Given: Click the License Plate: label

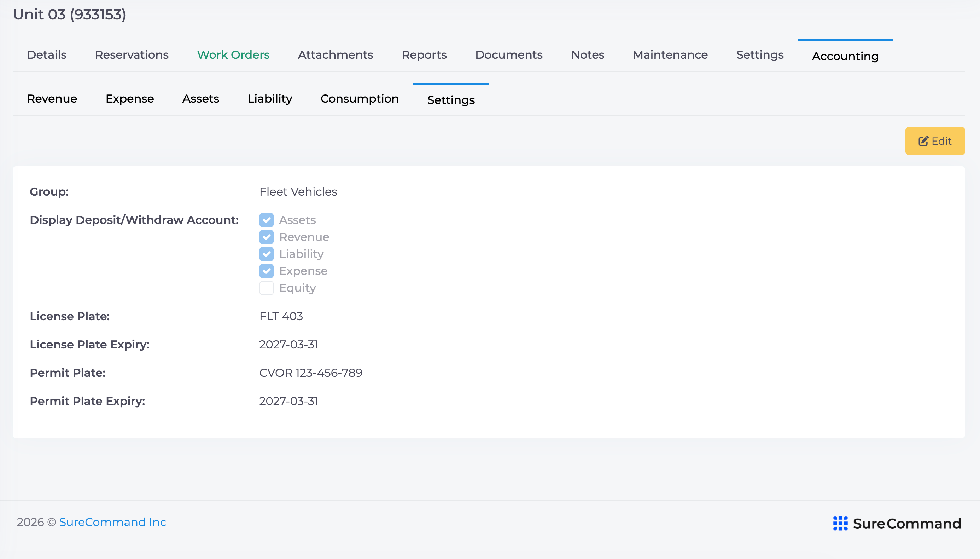Looking at the screenshot, I should 70,316.
